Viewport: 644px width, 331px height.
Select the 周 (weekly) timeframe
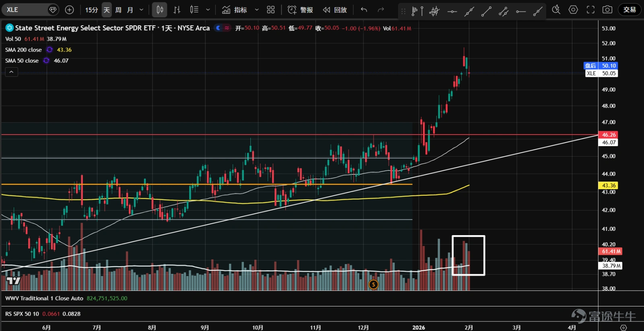(118, 10)
